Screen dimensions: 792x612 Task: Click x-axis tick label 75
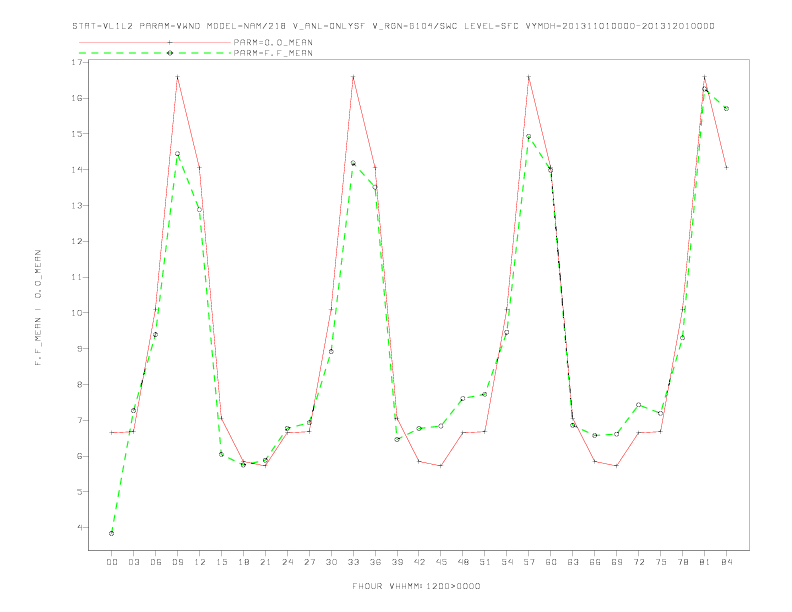(661, 562)
